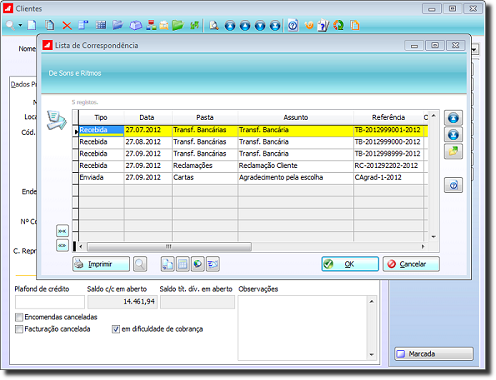
Task: Go to last record with blue toolbar arrow
Action: [275, 25]
